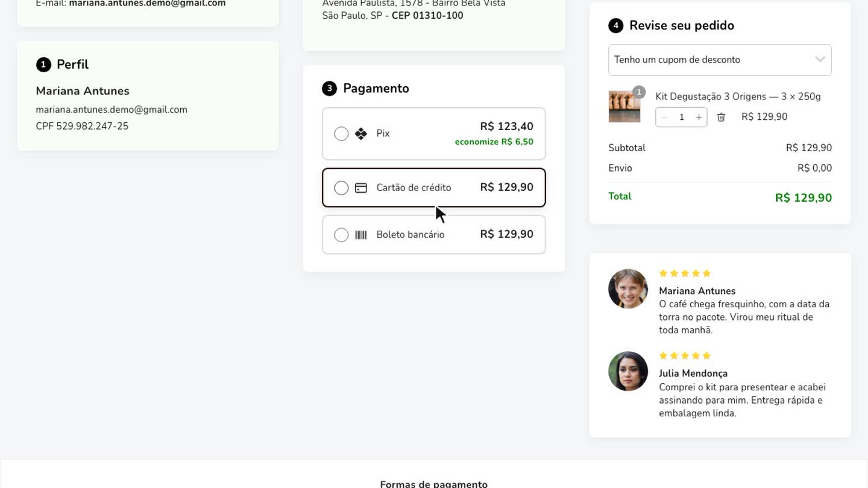Click the email mariana.antunes.demo@gmail.com in Perfil
868x488 pixels.
pos(112,110)
